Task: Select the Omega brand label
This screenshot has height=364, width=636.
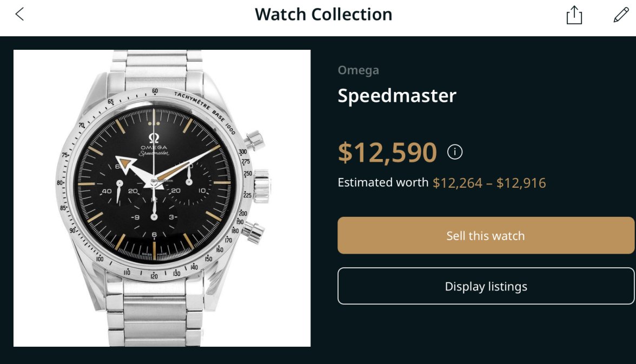Action: pyautogui.click(x=358, y=70)
